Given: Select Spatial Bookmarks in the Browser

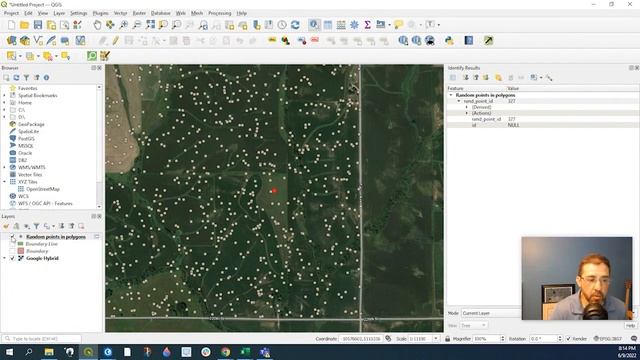Looking at the screenshot, I should click(38, 96).
